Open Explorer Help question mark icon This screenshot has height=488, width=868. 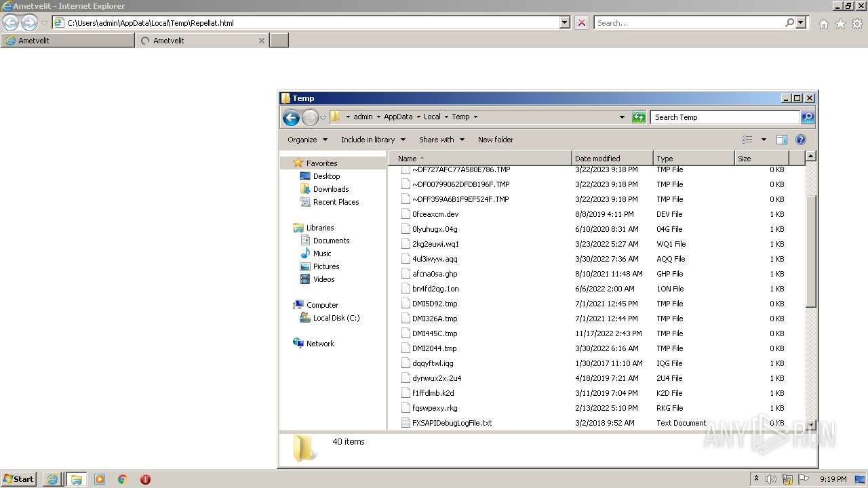(801, 140)
